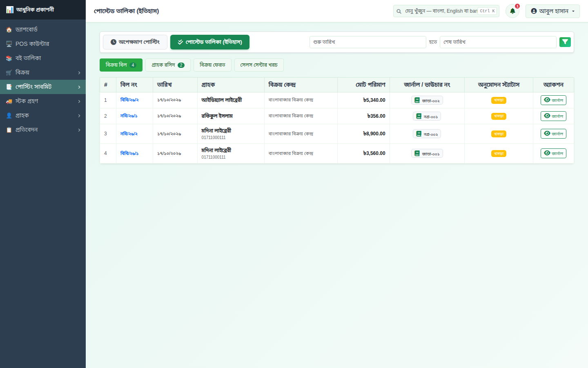
Task: View journal for রফিকুল ইসলাম row
Action: coord(553,116)
